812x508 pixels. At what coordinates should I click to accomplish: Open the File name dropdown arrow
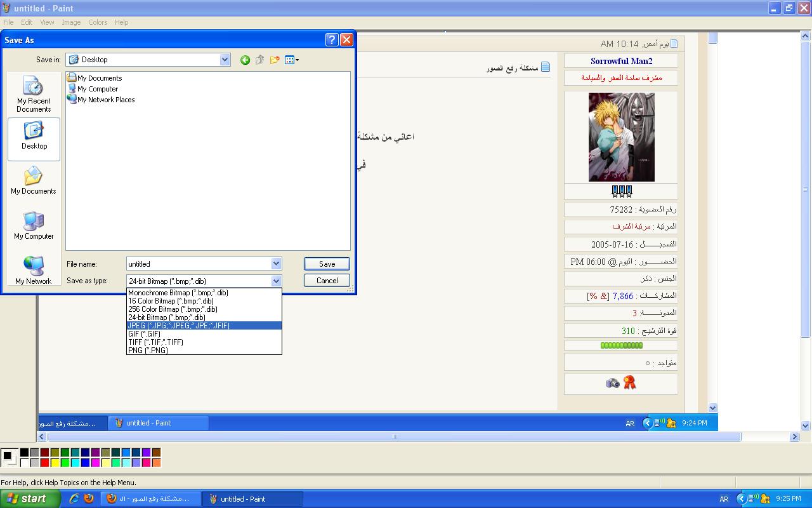[276, 264]
